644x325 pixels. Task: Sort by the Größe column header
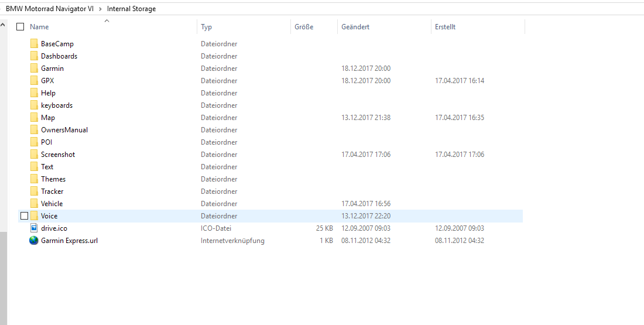(304, 27)
